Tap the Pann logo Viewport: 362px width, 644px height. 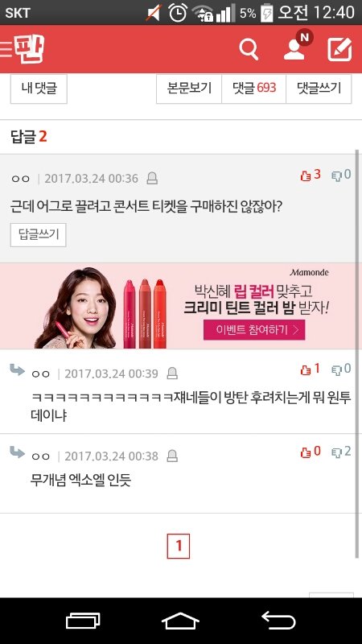29,49
